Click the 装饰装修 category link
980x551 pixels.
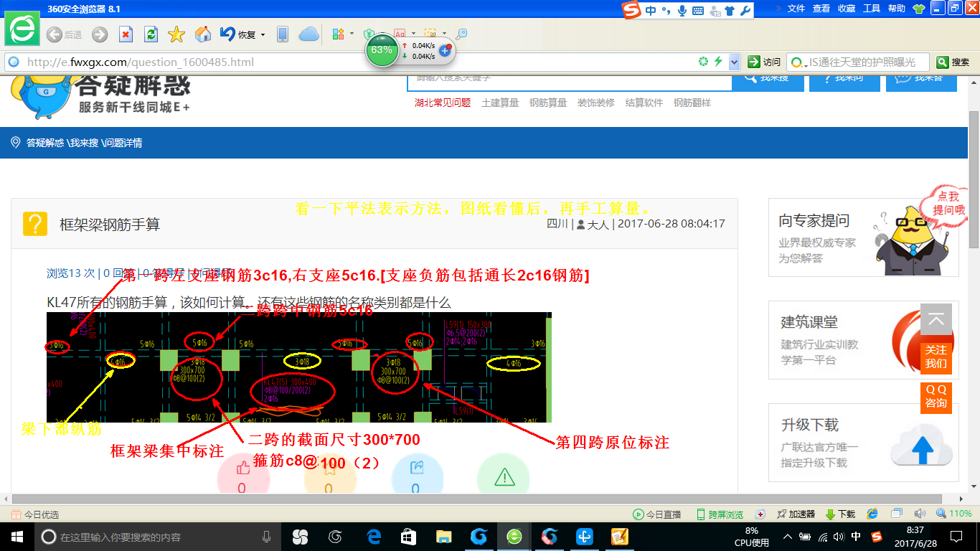point(596,103)
